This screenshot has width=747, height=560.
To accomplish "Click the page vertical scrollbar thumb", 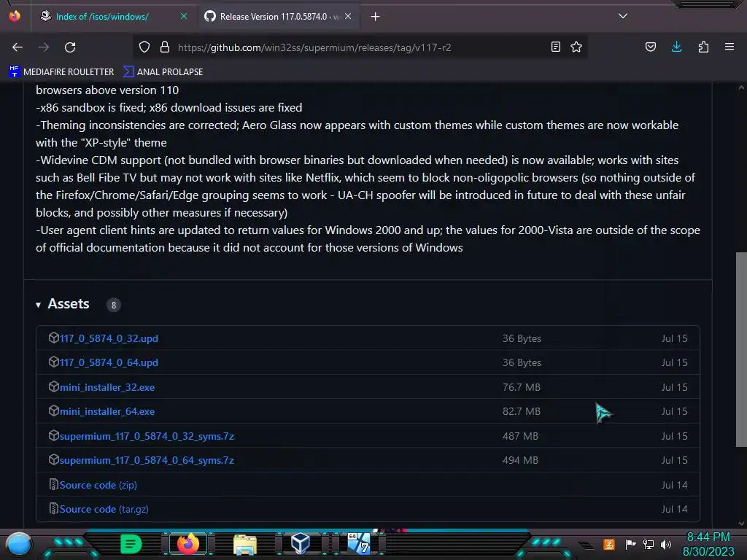I will pos(741,349).
